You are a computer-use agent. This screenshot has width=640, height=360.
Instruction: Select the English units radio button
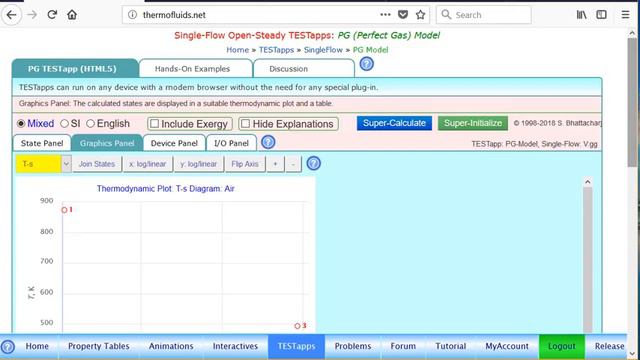[90, 124]
